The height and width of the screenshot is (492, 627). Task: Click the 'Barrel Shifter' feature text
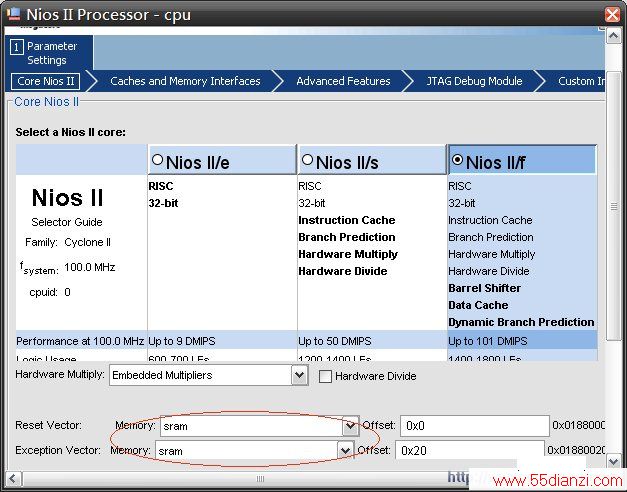[484, 288]
